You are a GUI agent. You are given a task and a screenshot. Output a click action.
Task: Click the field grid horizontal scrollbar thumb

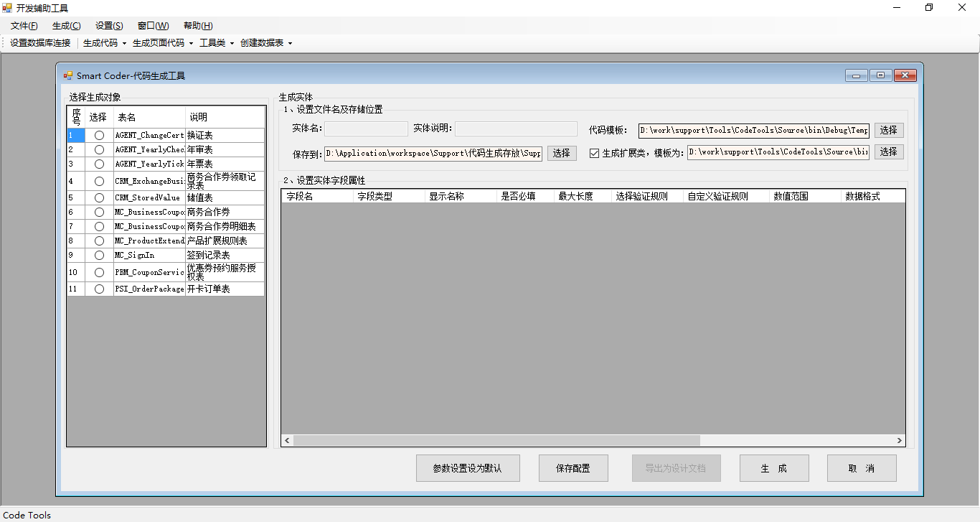(496, 440)
